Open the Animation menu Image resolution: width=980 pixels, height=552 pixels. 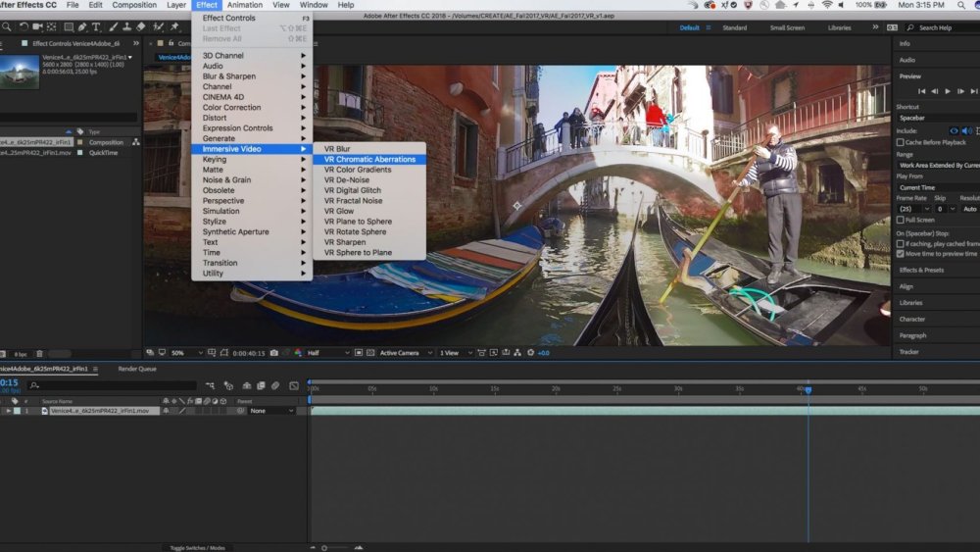tap(244, 5)
